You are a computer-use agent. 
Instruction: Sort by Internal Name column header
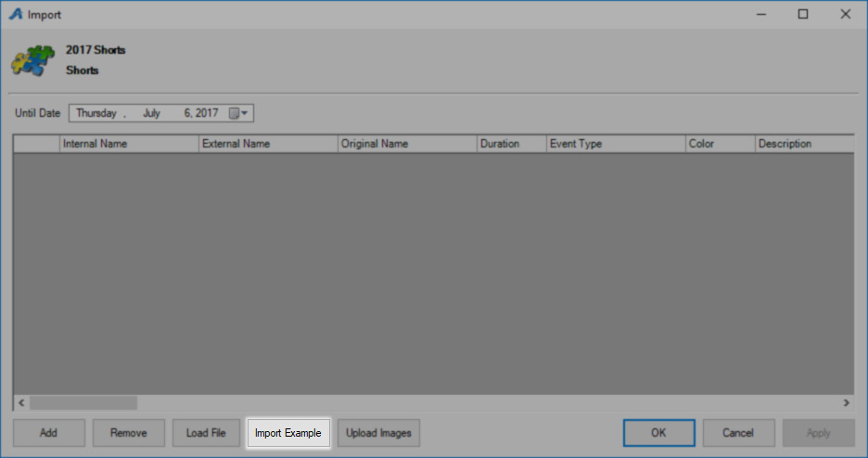[129, 144]
